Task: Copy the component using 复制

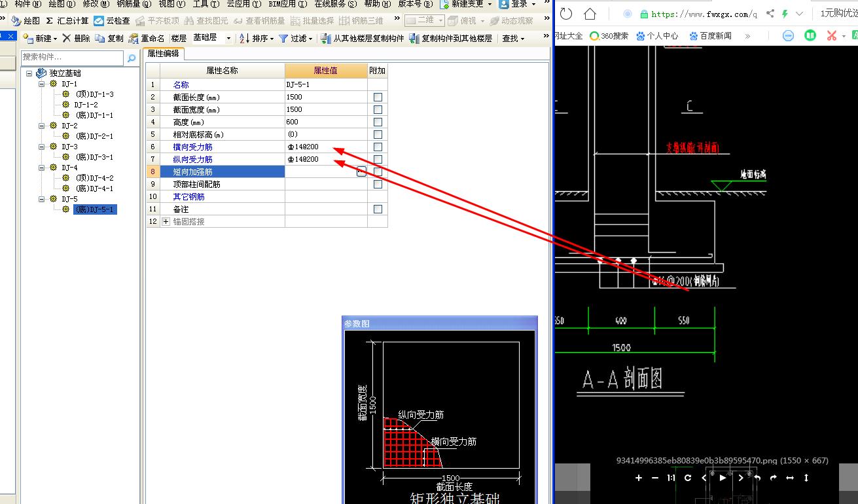Action: coord(109,39)
